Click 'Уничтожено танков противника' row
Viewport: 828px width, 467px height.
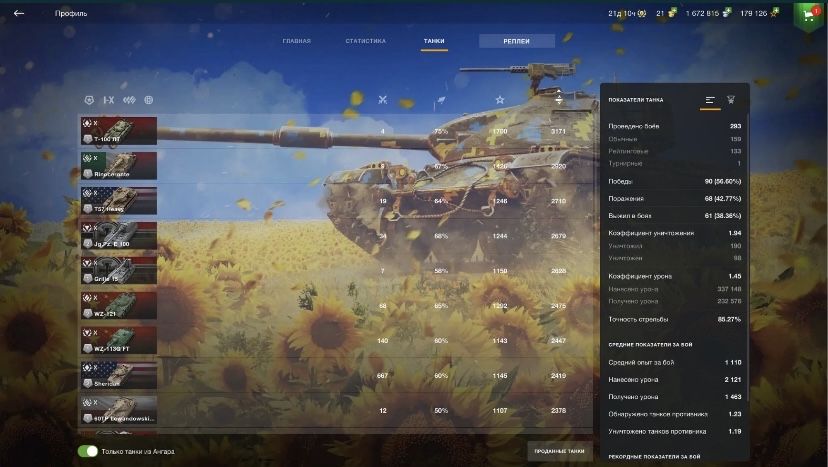pos(674,432)
